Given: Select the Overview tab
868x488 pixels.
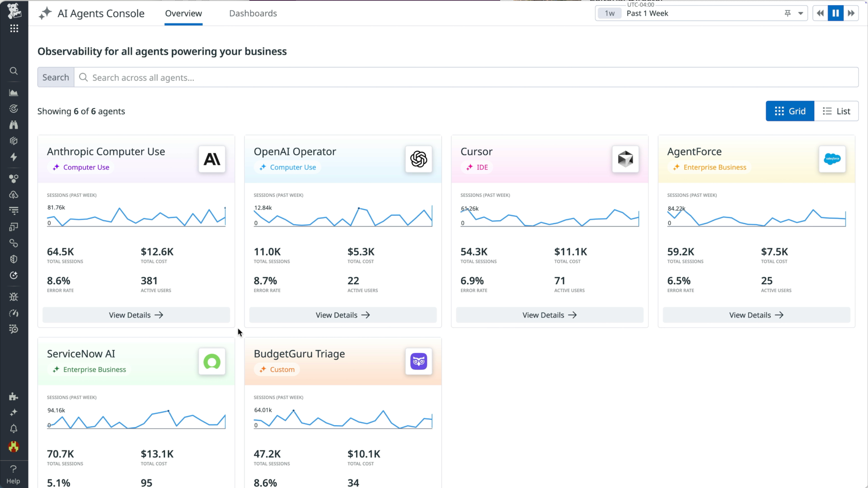Looking at the screenshot, I should [183, 14].
